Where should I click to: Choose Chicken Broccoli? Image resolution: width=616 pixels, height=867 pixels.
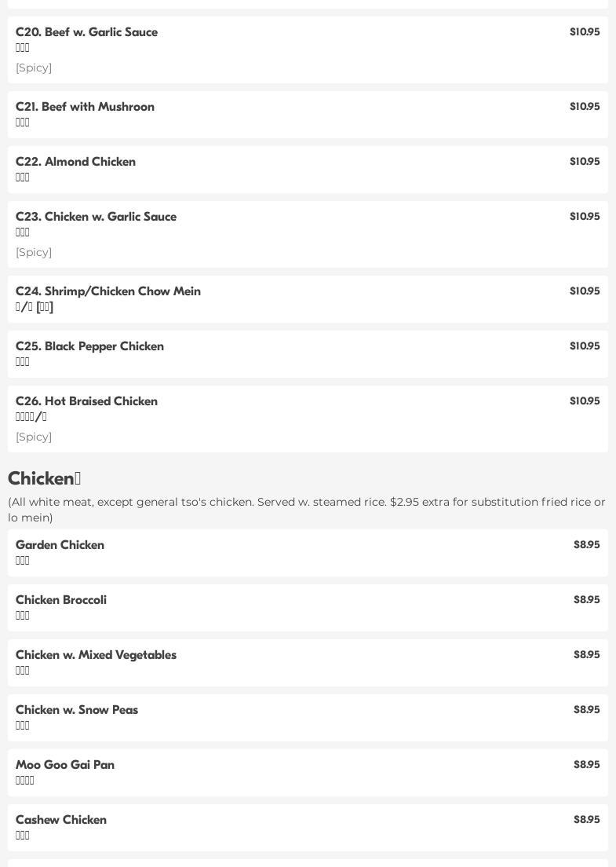click(x=61, y=600)
